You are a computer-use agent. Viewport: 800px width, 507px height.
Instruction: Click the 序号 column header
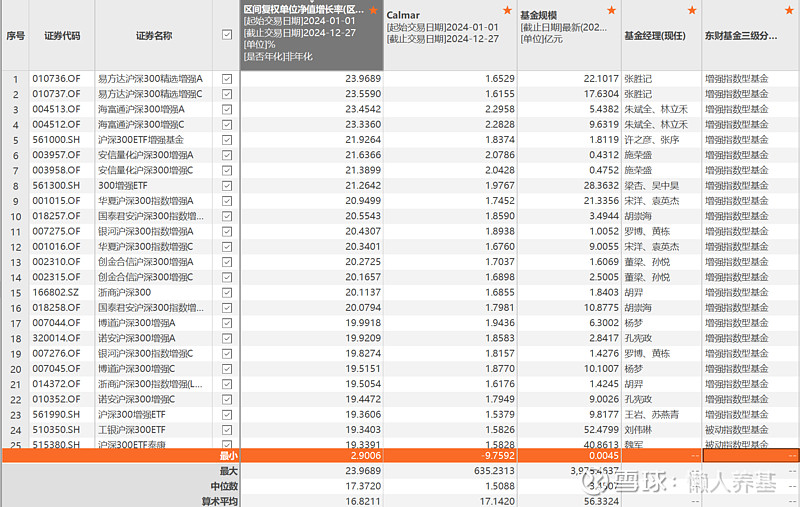click(15, 35)
